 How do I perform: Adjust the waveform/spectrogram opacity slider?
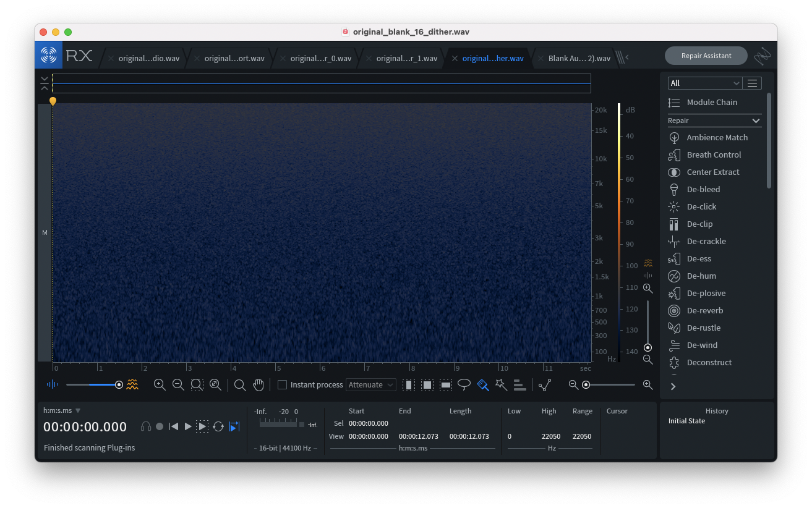pos(93,384)
